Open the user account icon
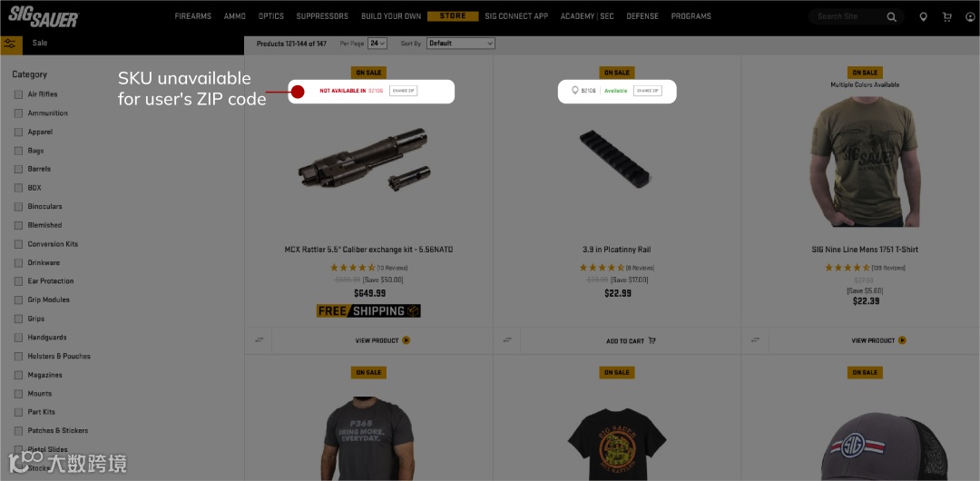The image size is (980, 481). (x=970, y=17)
